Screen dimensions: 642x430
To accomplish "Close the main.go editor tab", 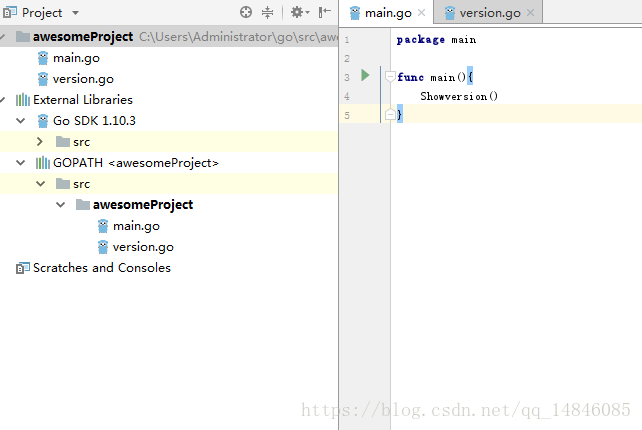I will [x=421, y=13].
